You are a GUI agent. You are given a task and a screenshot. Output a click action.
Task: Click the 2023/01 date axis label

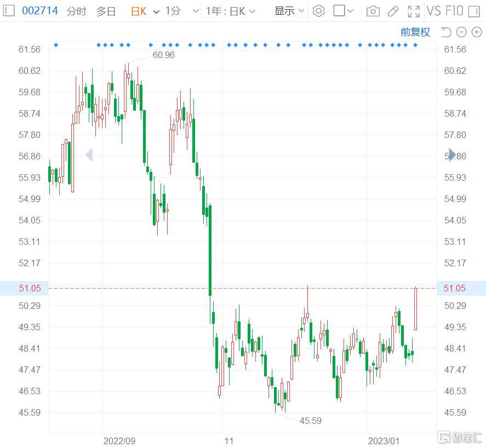click(384, 441)
